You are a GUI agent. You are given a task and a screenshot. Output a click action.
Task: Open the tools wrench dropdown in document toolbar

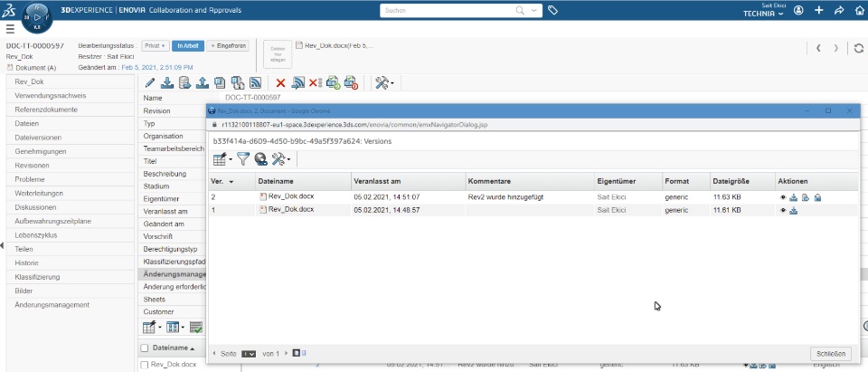click(384, 83)
